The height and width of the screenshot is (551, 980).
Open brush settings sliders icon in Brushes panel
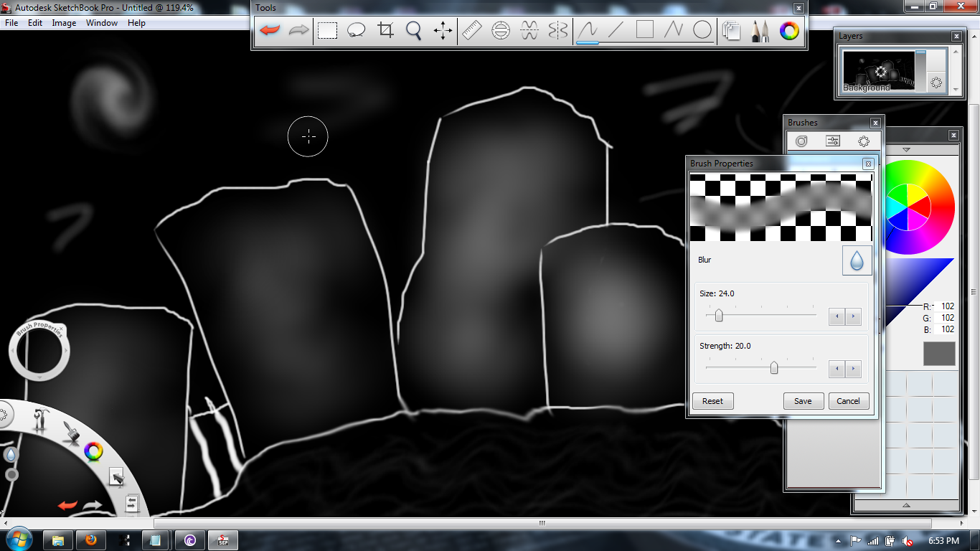[x=833, y=141]
